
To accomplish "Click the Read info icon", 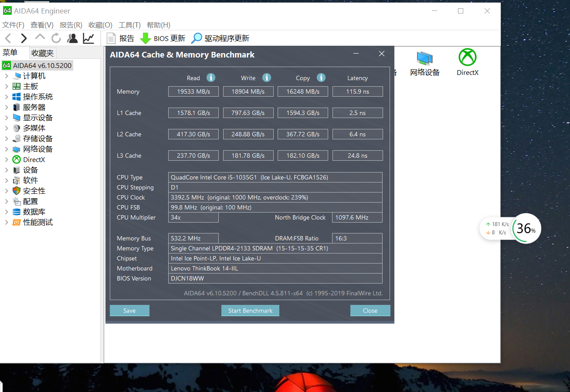I will pyautogui.click(x=211, y=78).
